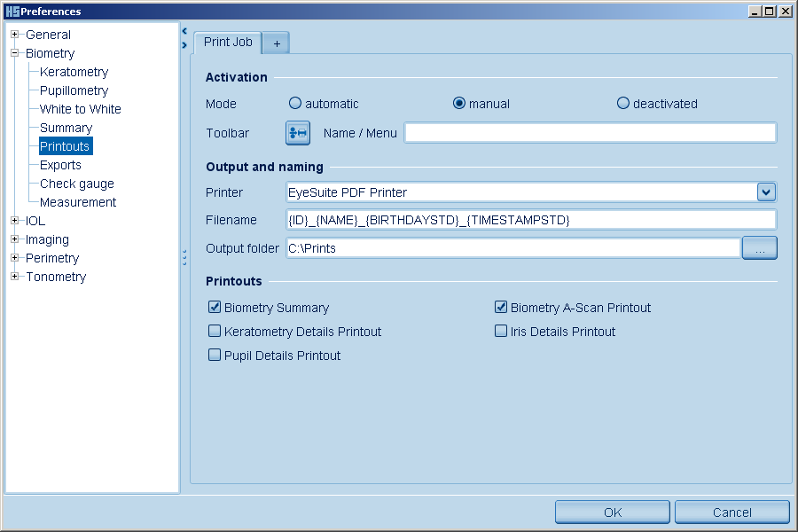Open the Printer dropdown list

point(766,192)
